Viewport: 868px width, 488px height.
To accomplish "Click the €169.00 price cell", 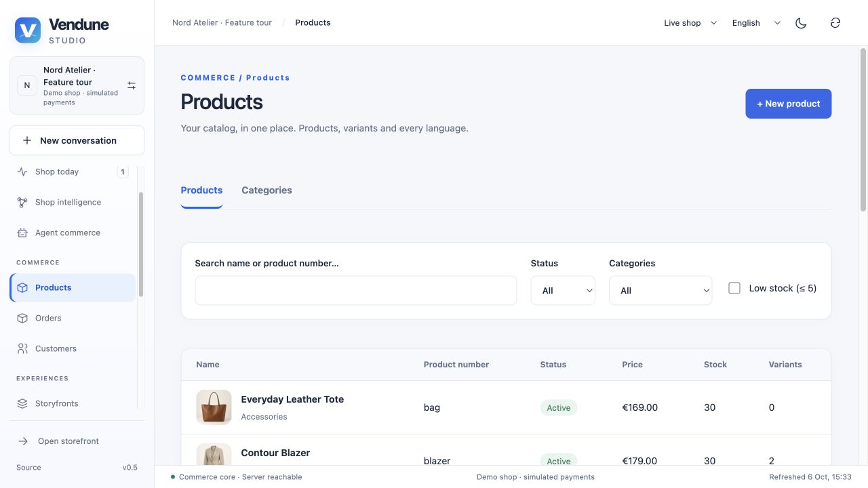I will (x=639, y=407).
